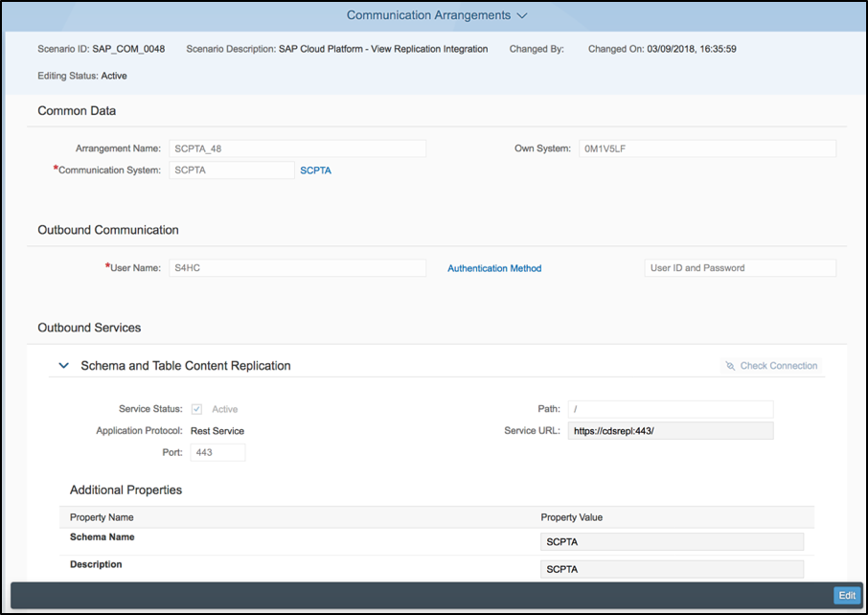Viewport: 868px width, 615px height.
Task: Click the Port field showing 443
Action: pyautogui.click(x=217, y=452)
